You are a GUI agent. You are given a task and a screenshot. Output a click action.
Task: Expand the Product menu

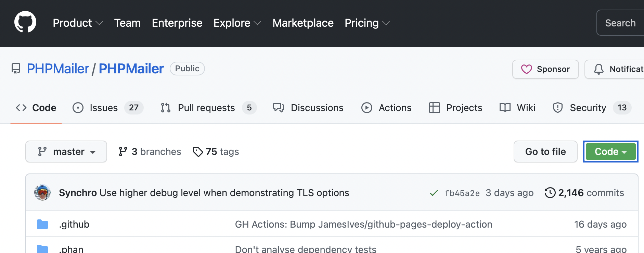pos(78,23)
